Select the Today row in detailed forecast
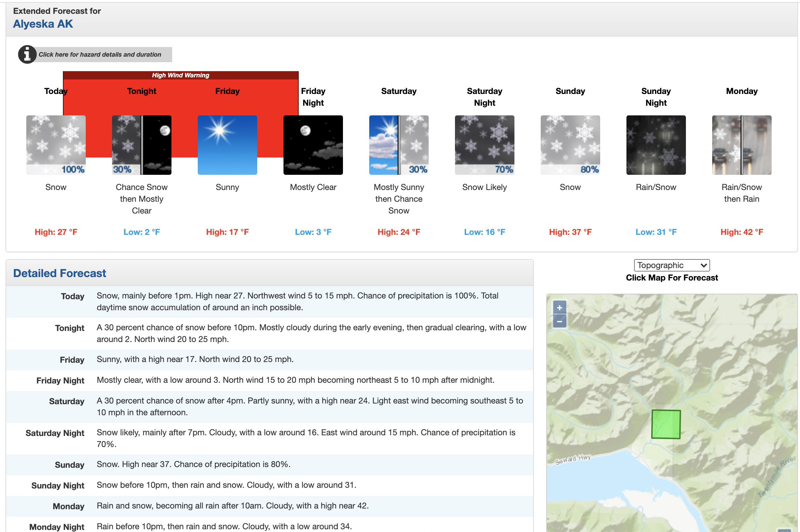This screenshot has width=800, height=532. click(x=270, y=302)
